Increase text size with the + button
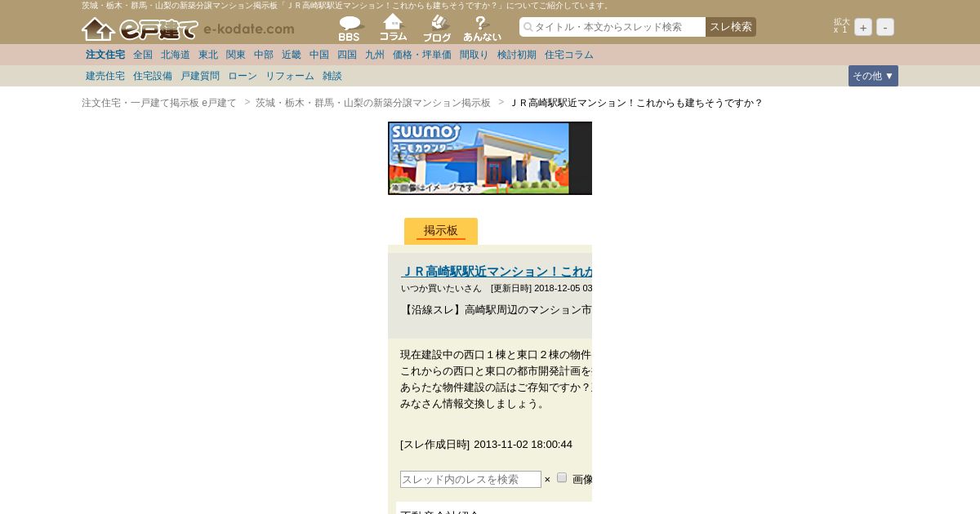The width and height of the screenshot is (980, 514). point(863,27)
